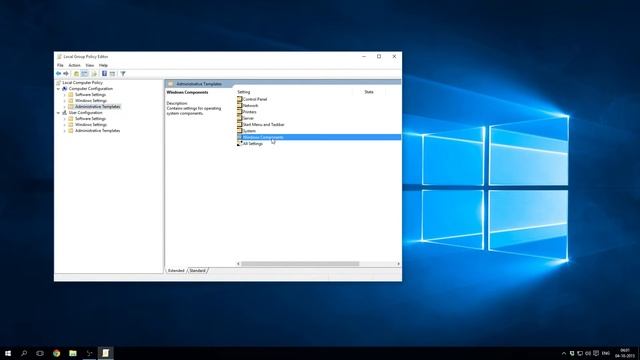Image resolution: width=640 pixels, height=360 pixels.
Task: Click the network icon in system tray
Action: coord(580,353)
